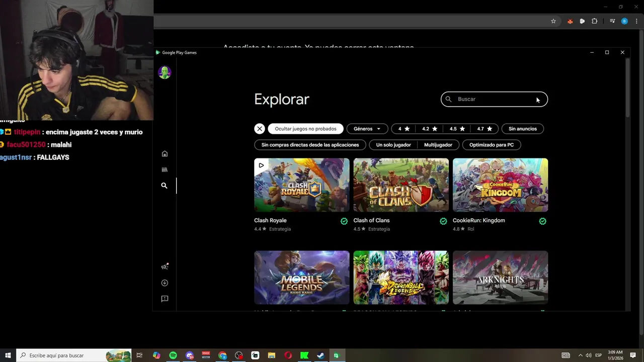644x362 pixels.
Task: Open the system volume control
Action: (589, 355)
